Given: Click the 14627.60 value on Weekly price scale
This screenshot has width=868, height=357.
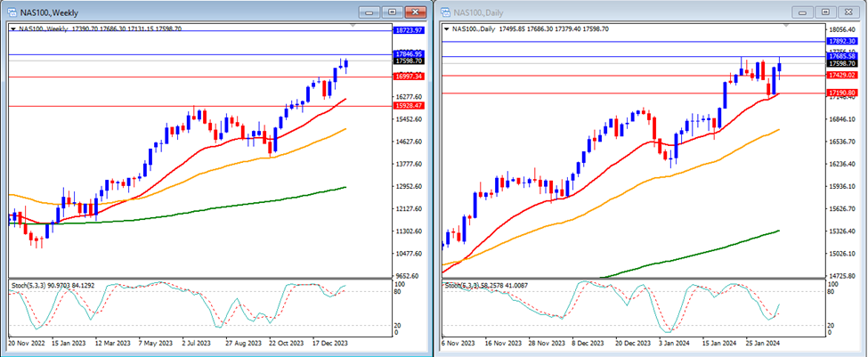Looking at the screenshot, I should pos(409,142).
